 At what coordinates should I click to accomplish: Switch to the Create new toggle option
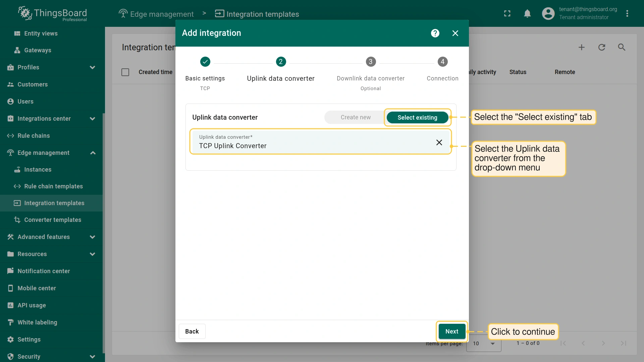click(x=356, y=117)
